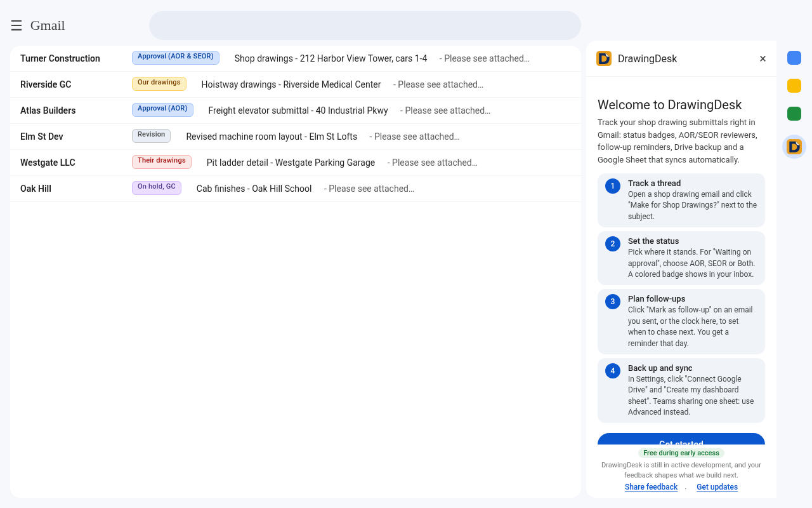Click the Our drawings badge
The width and height of the screenshot is (812, 508).
coord(159,84)
